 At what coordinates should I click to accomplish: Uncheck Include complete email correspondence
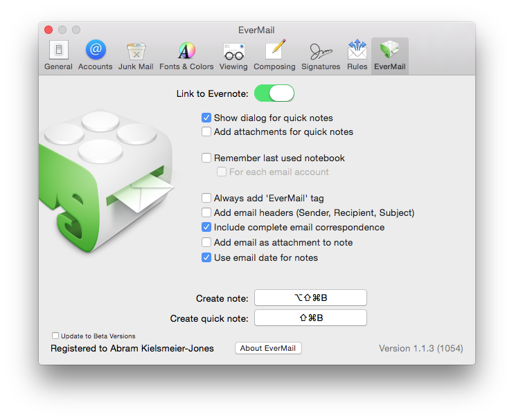206,228
